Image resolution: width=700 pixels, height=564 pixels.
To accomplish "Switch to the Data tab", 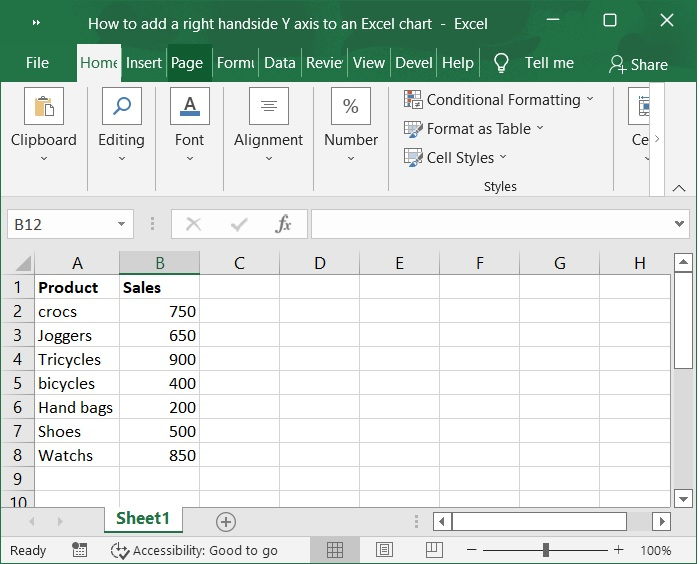I will [x=280, y=63].
